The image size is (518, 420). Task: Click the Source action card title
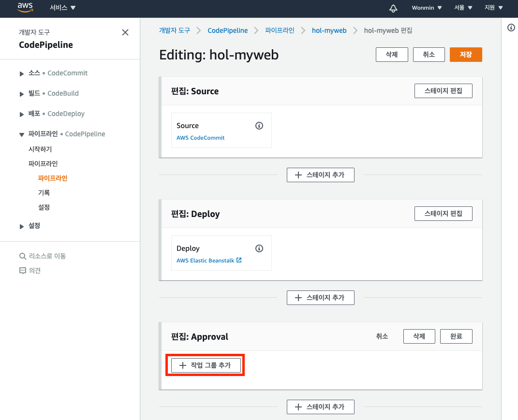tap(188, 126)
